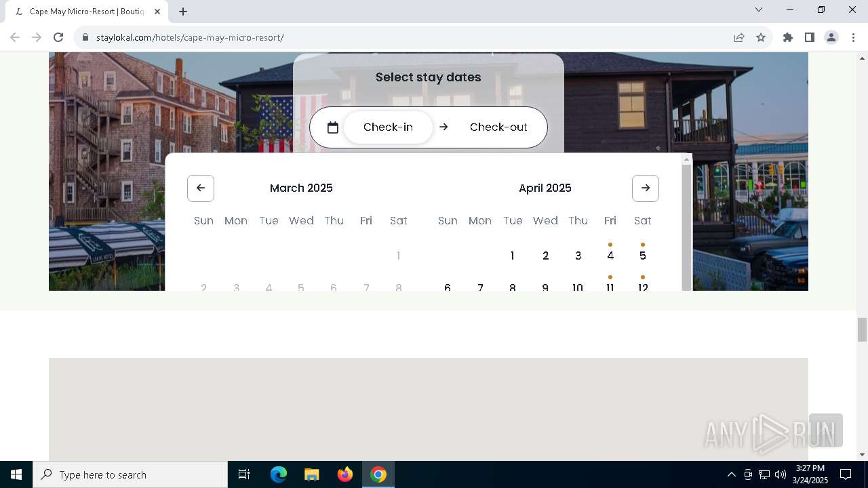The width and height of the screenshot is (868, 488).
Task: Click the disabled March 1 date
Action: [x=399, y=256]
